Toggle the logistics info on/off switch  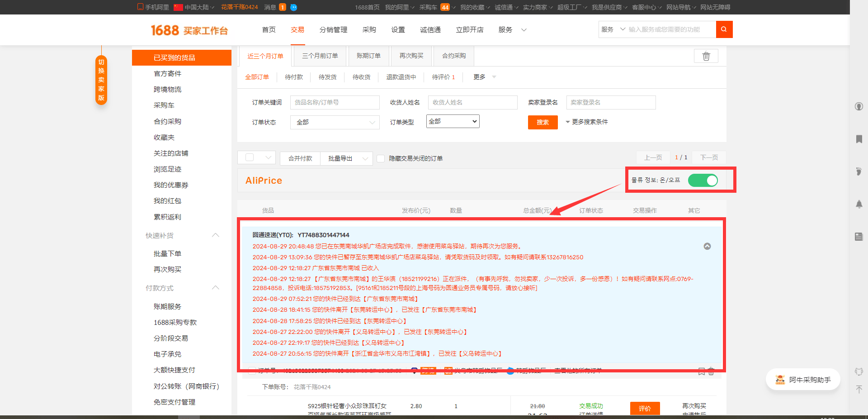tap(703, 180)
